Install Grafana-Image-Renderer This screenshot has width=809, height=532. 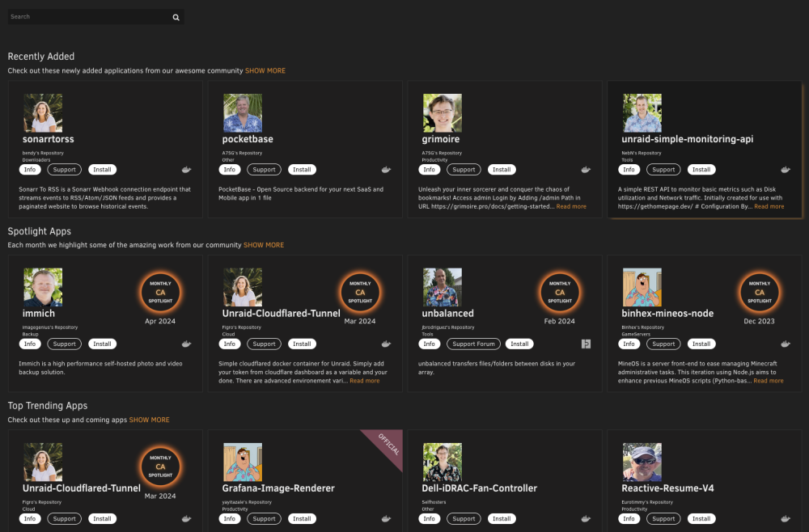coord(302,518)
